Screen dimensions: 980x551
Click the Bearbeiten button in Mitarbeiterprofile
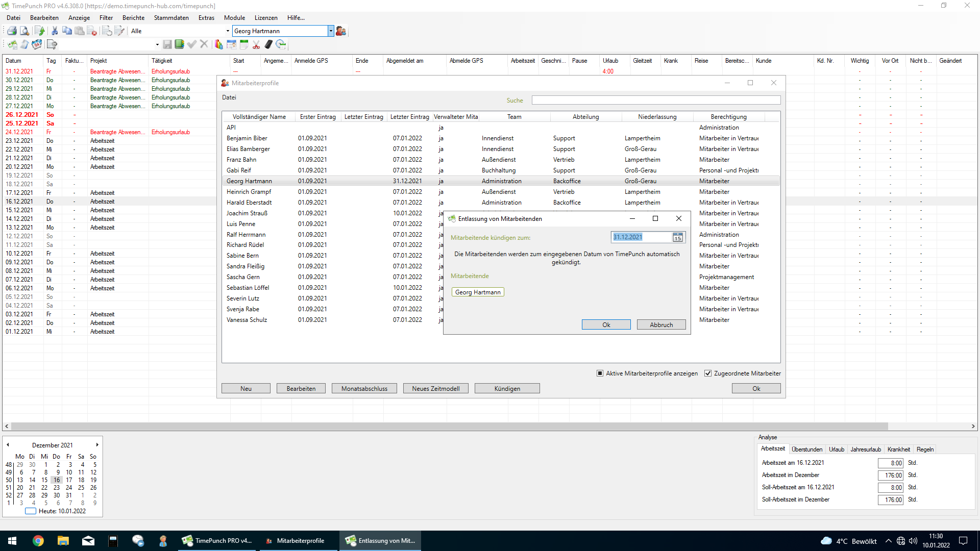(301, 389)
